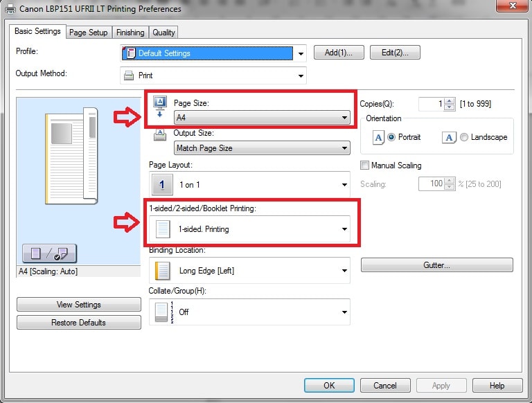Click the Cancel button
This screenshot has height=403, width=532.
[385, 386]
